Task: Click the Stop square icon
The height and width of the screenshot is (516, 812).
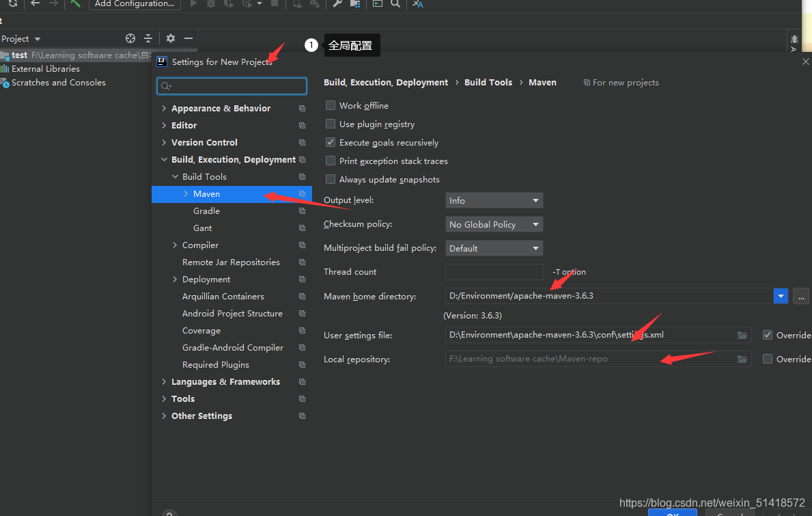Action: click(275, 3)
